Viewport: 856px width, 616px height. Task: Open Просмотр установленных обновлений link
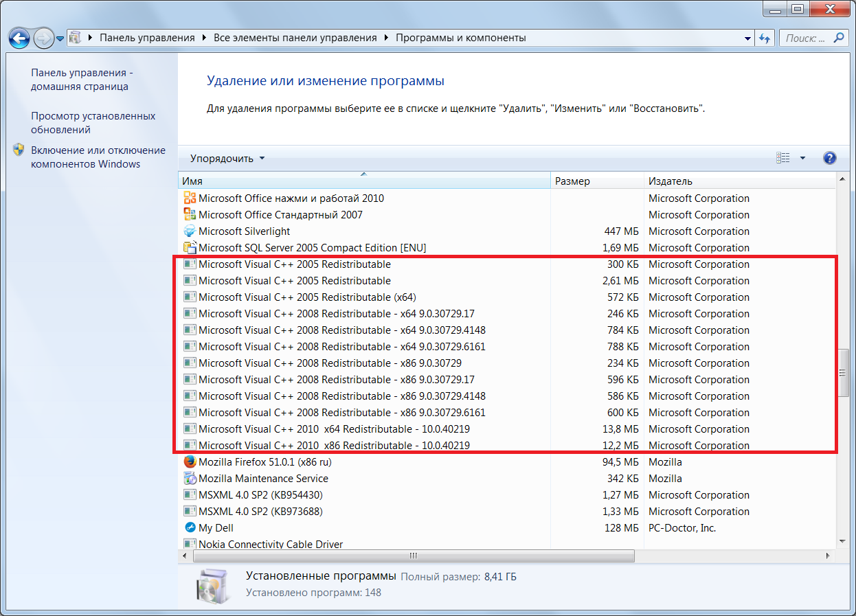tap(93, 123)
